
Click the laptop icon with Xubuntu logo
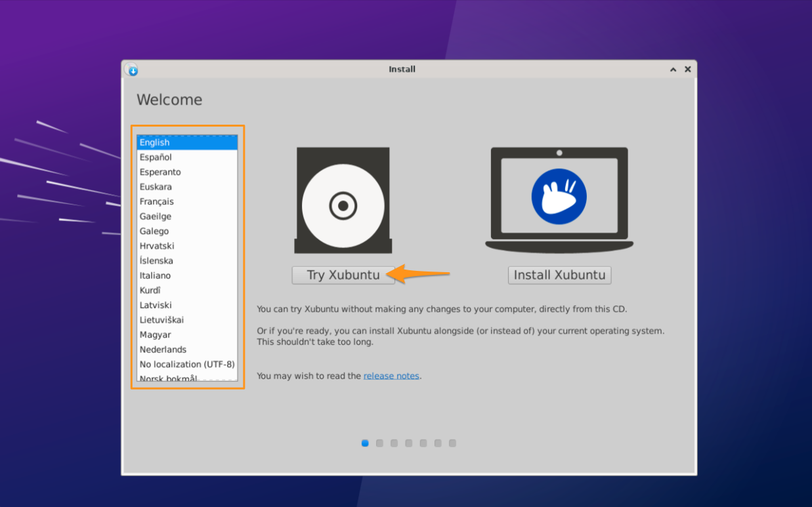pos(559,199)
